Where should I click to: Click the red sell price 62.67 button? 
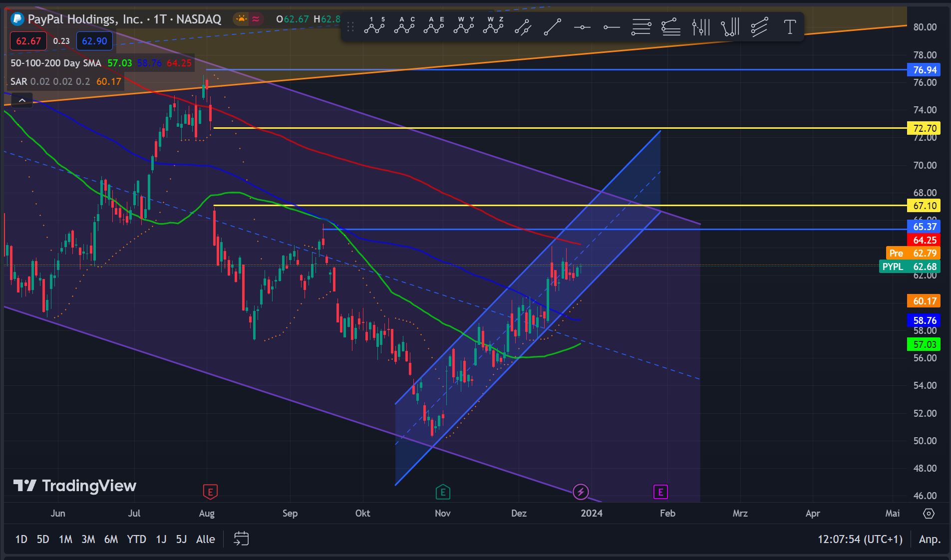pyautogui.click(x=28, y=41)
